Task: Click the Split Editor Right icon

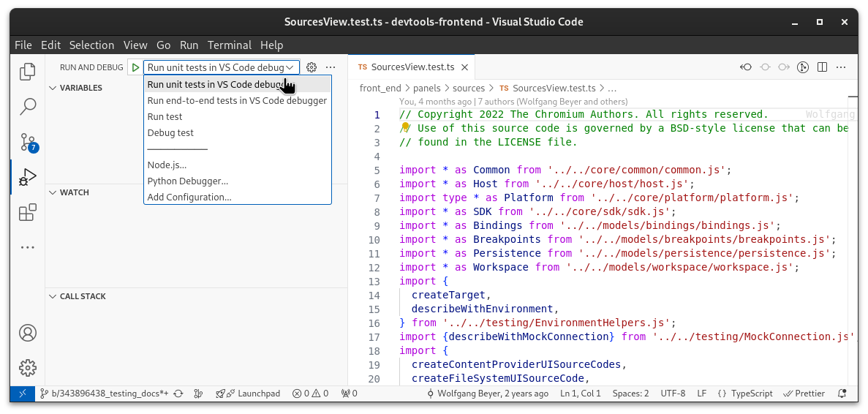Action: (x=822, y=67)
